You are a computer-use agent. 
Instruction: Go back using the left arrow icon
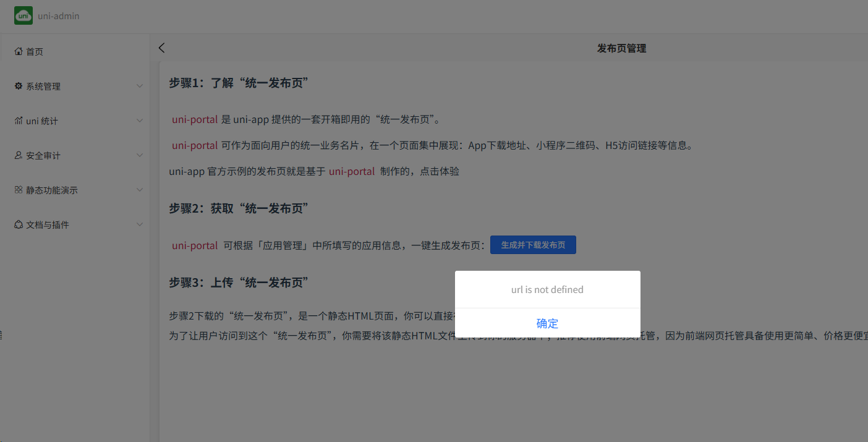pos(162,48)
